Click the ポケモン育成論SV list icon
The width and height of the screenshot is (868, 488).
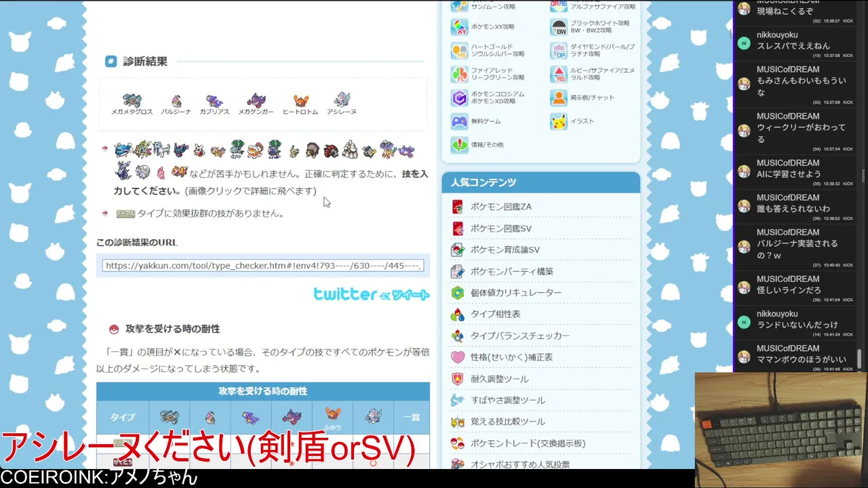458,249
